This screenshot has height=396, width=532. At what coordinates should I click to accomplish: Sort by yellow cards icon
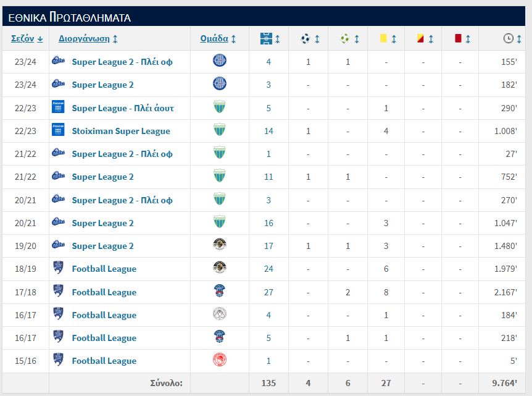383,38
